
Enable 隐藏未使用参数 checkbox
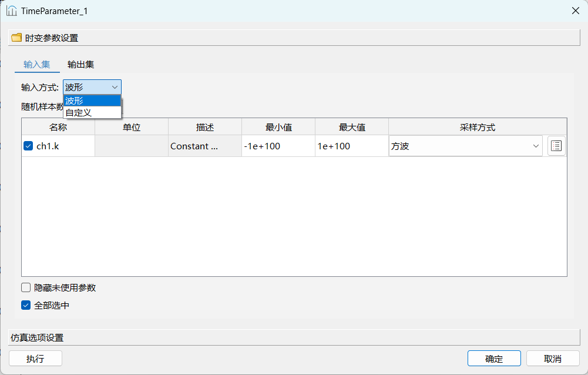(x=26, y=287)
